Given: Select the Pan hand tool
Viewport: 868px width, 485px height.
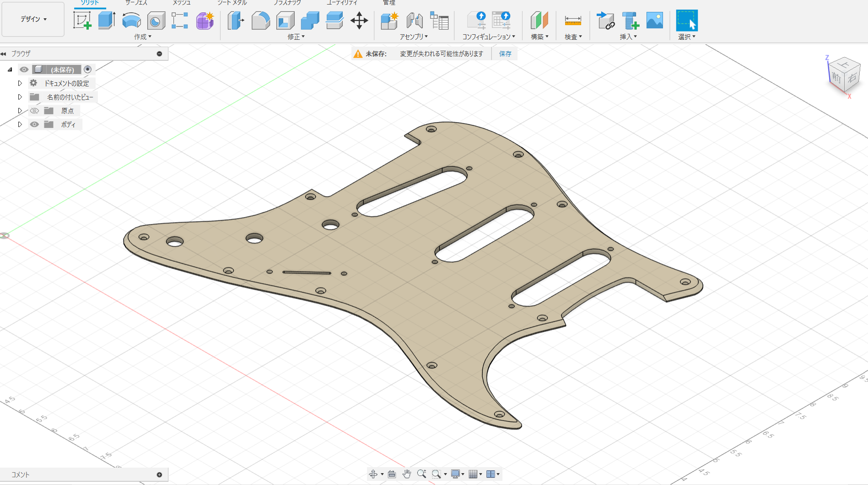Looking at the screenshot, I should coord(406,474).
